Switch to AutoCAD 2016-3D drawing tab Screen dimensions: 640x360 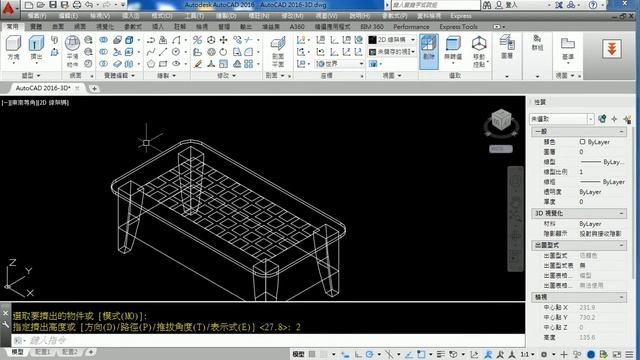42,88
